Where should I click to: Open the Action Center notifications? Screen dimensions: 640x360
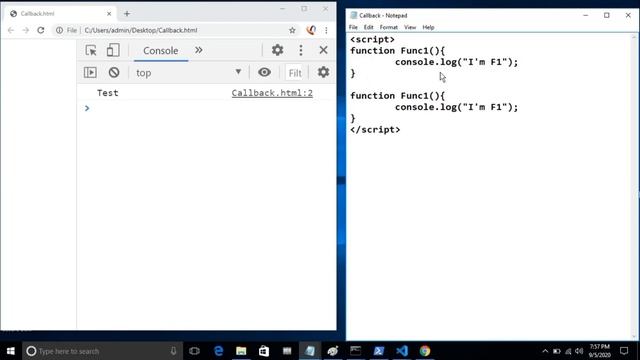click(624, 351)
